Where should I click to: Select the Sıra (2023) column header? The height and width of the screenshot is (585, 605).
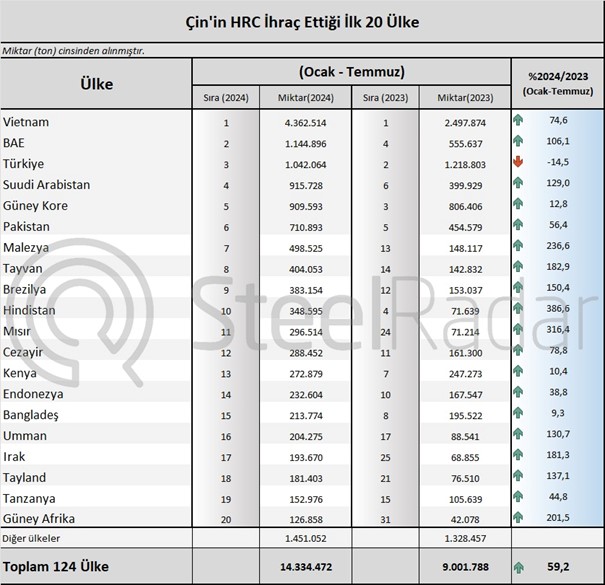click(385, 98)
